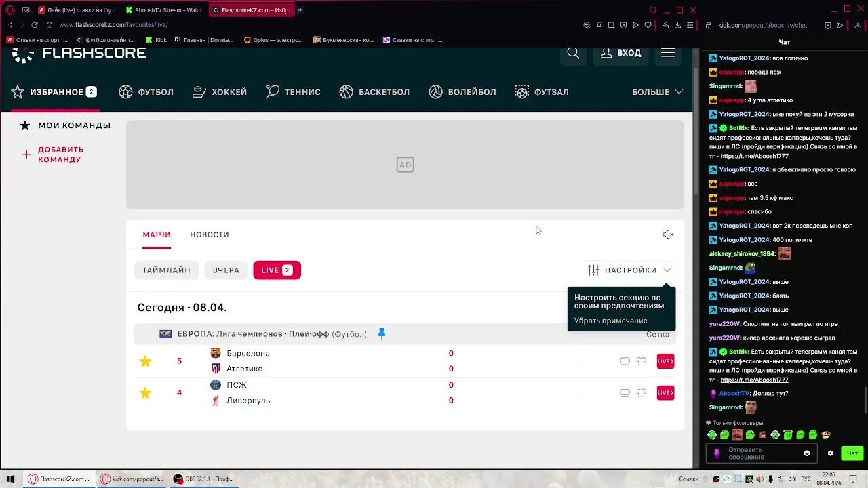The image size is (868, 488).
Task: Click the jersey icon for Барселона match
Action: pos(642,361)
